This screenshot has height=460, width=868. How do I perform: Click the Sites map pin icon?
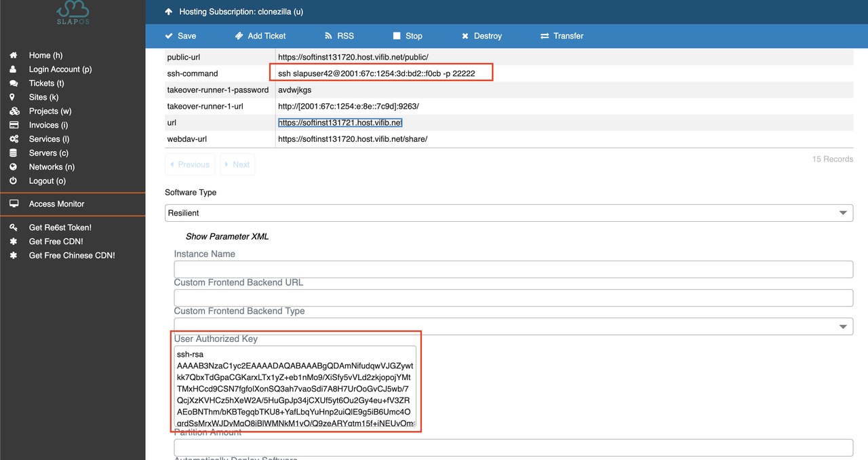point(12,97)
